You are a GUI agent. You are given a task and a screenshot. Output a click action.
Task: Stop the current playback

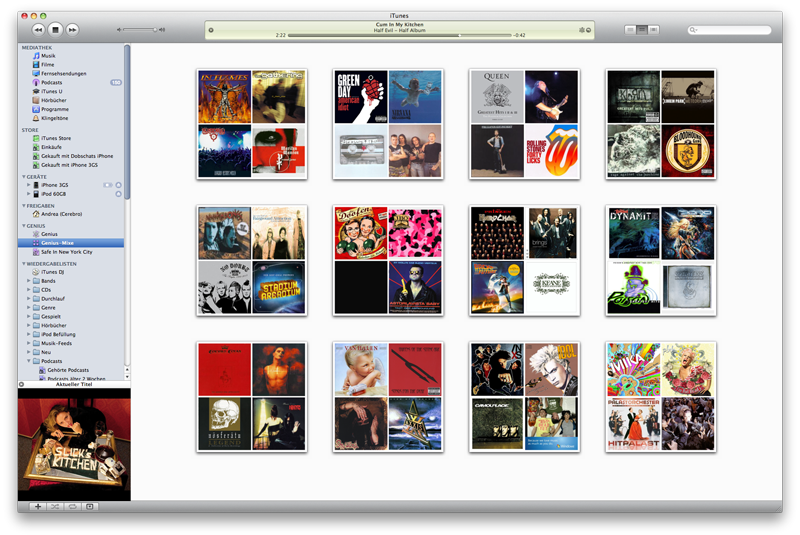pyautogui.click(x=55, y=30)
